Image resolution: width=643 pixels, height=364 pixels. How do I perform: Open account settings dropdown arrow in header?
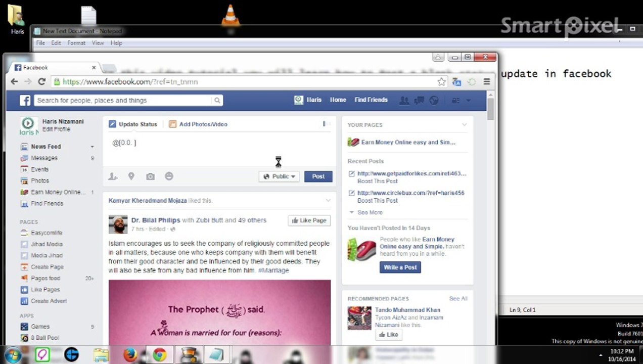469,100
